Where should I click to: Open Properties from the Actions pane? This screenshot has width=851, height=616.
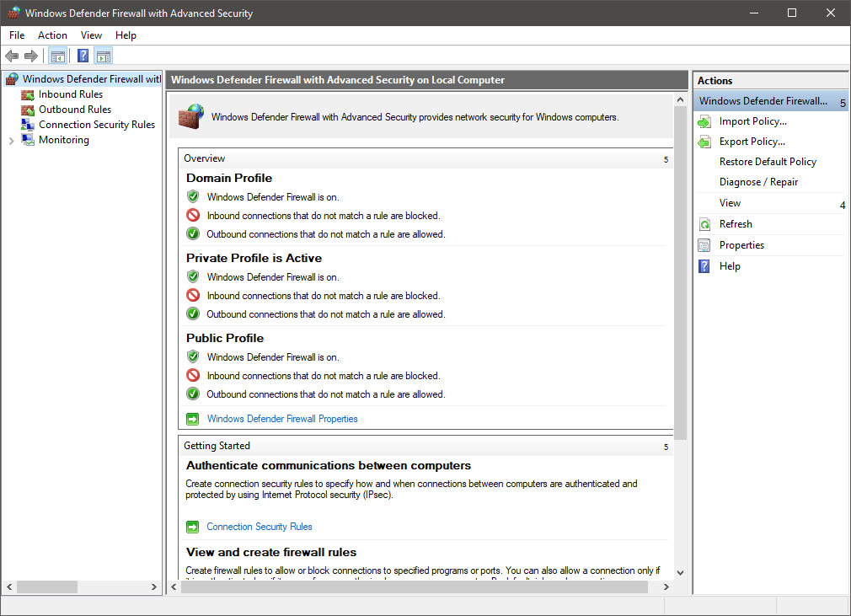[741, 245]
